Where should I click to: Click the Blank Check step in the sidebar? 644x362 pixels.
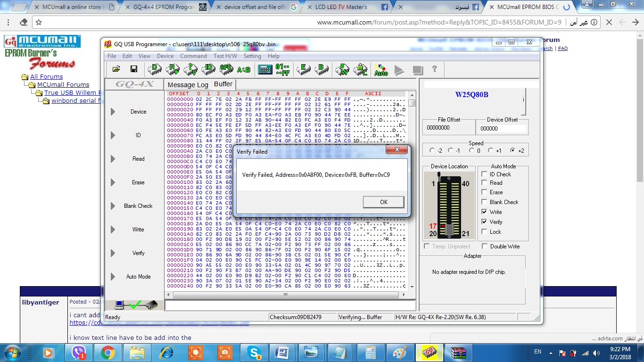click(138, 206)
